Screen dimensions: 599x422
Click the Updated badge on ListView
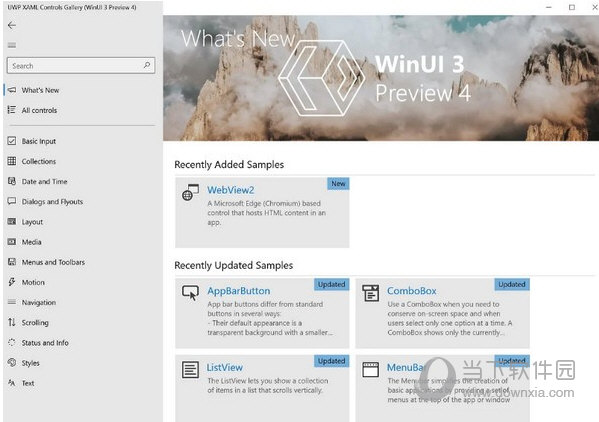coord(332,361)
